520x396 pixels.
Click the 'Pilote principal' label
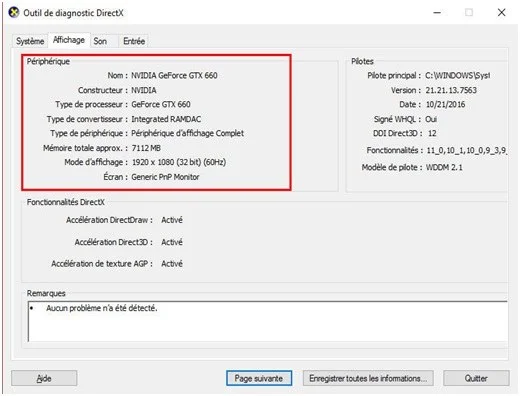pyautogui.click(x=394, y=76)
